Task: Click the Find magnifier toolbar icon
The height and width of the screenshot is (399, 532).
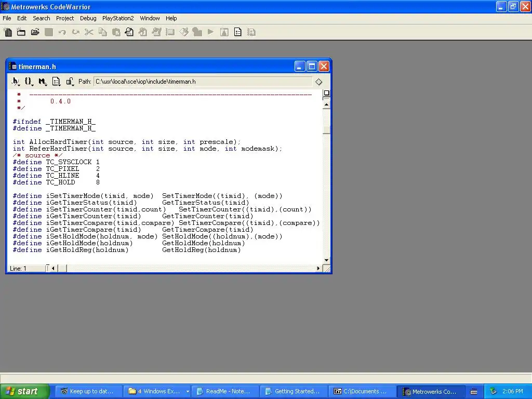Action: tap(129, 32)
